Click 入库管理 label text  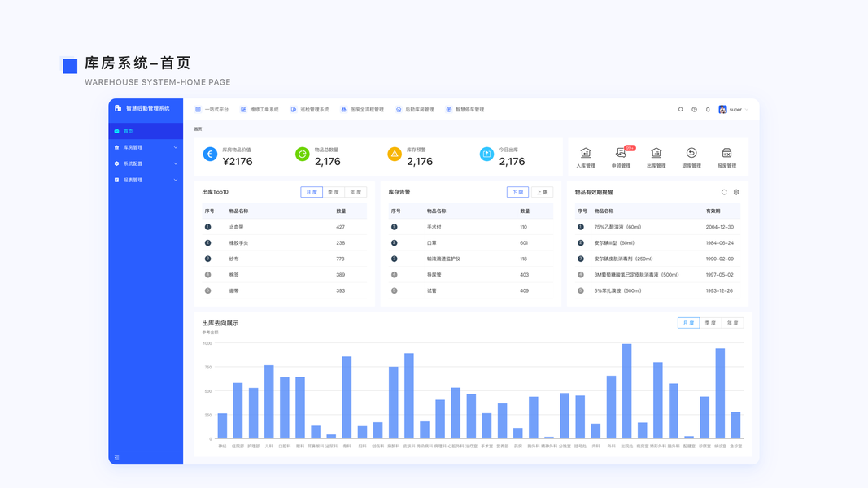[x=586, y=165]
